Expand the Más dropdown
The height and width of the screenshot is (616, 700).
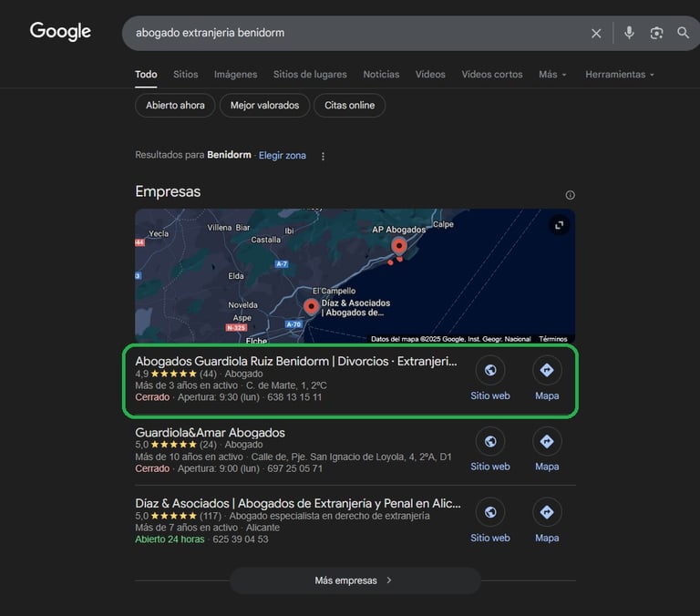click(552, 75)
